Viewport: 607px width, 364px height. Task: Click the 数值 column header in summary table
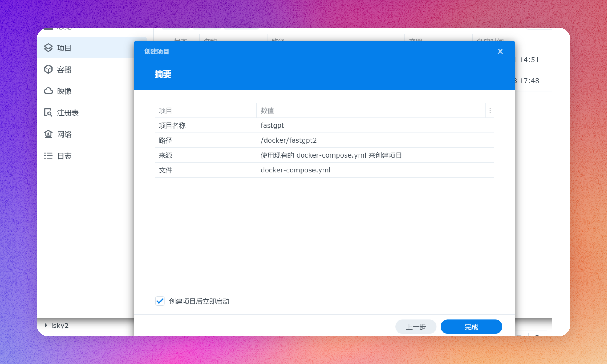[x=371, y=110]
